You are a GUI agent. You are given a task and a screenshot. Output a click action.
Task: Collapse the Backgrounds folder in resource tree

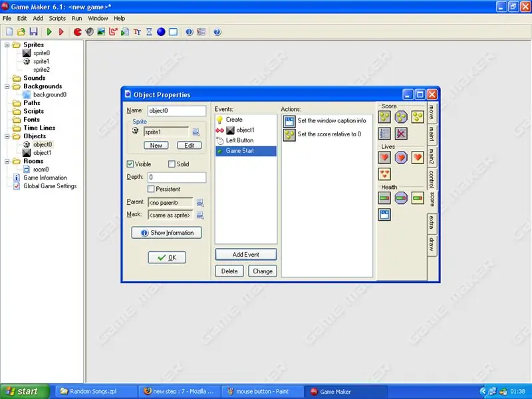click(7, 86)
